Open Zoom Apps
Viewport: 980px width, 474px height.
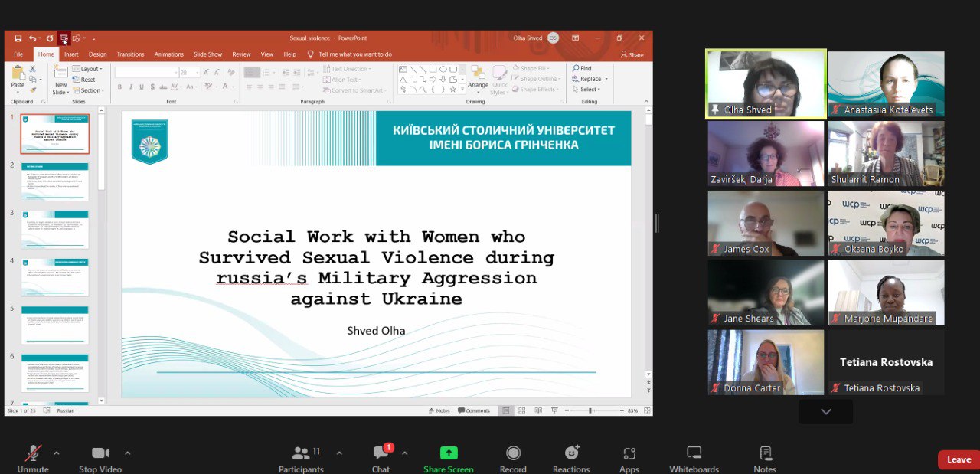[x=629, y=453]
